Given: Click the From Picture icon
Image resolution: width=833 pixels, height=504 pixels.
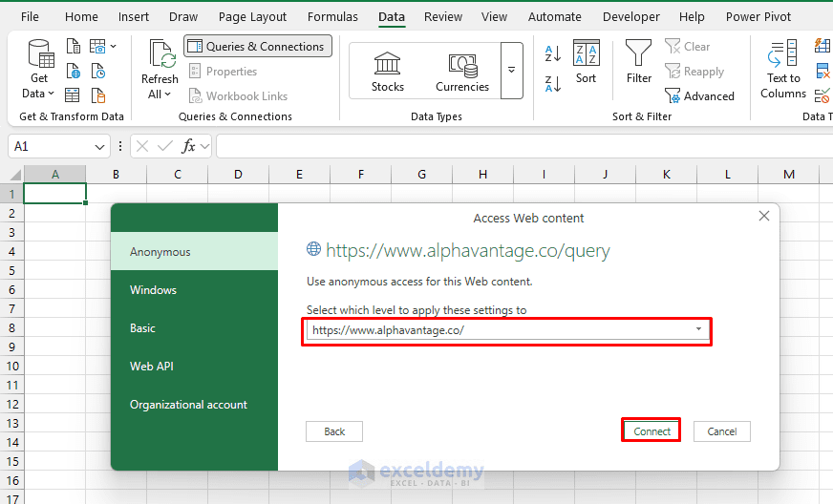Looking at the screenshot, I should click(x=97, y=46).
